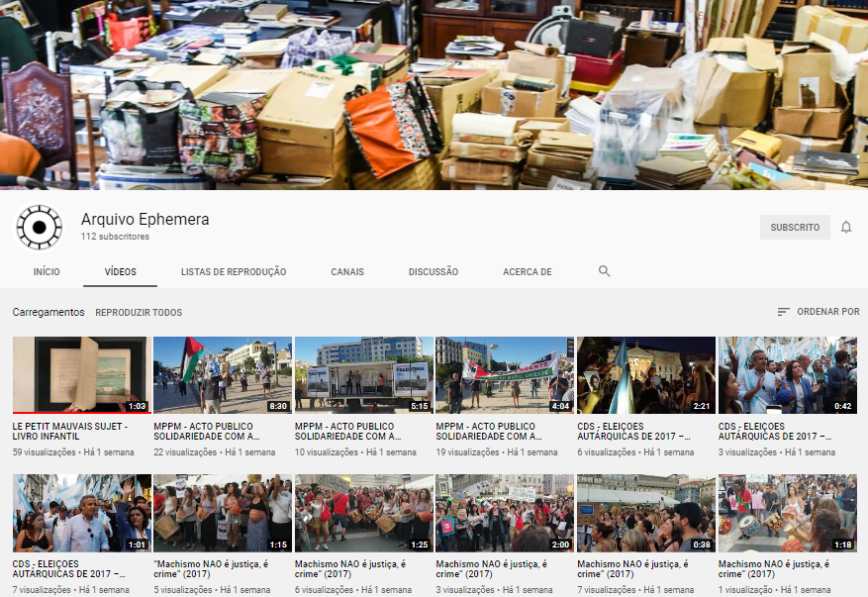Open the 2:00 Machismo NÃO é justiça thumbnail

coord(505,513)
